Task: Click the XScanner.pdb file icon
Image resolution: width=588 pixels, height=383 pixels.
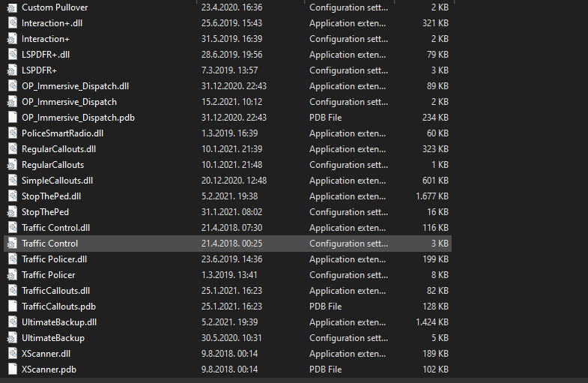Action: 13,370
